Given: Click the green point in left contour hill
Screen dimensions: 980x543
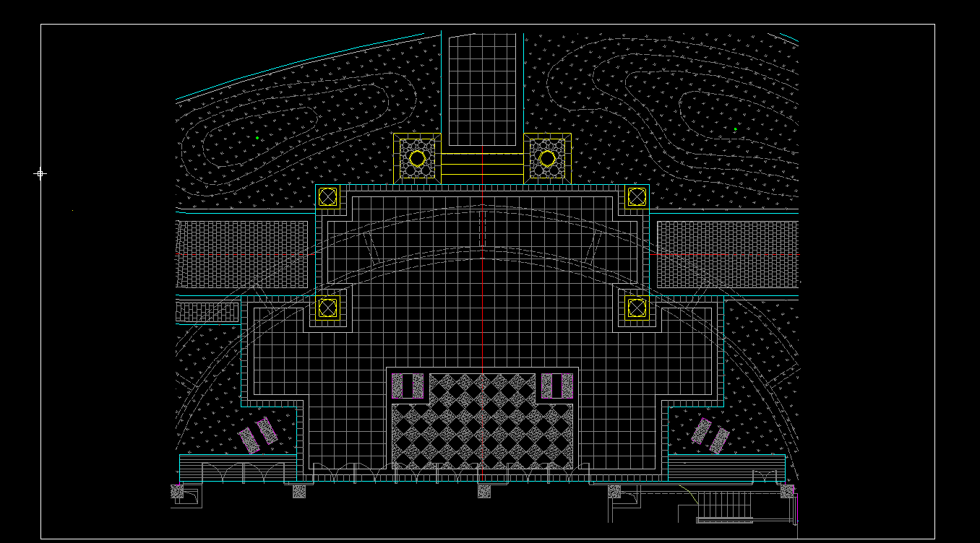Looking at the screenshot, I should tap(257, 138).
